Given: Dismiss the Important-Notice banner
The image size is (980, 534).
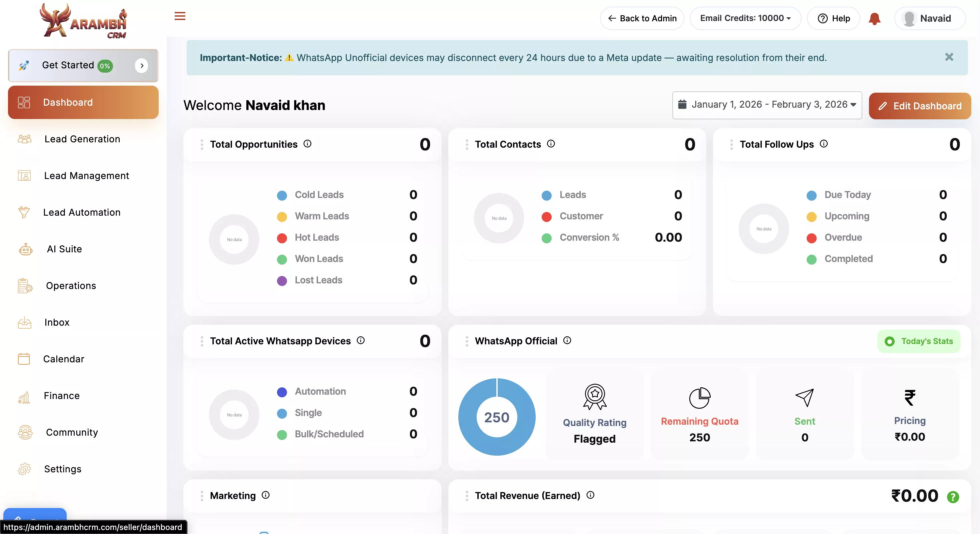Looking at the screenshot, I should point(949,57).
